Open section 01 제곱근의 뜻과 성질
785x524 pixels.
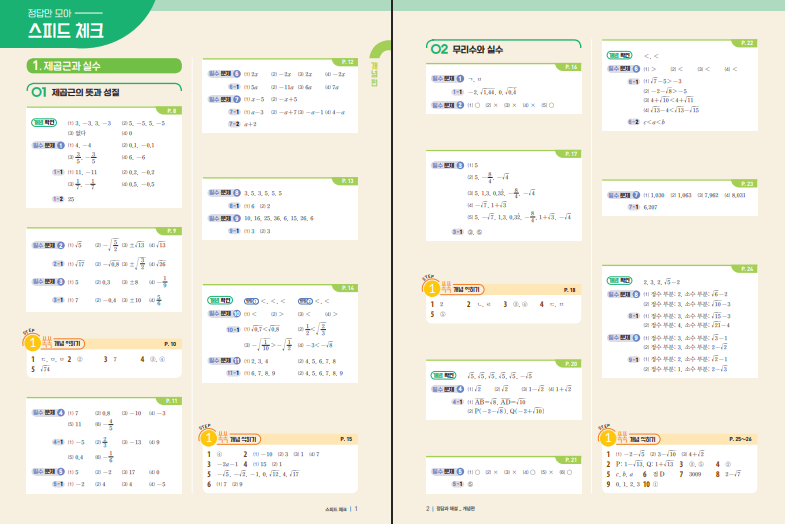tap(80, 92)
